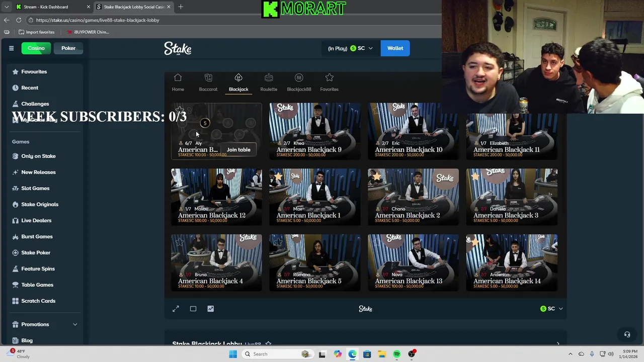Open Only on Stake games
The height and width of the screenshot is (362, 644).
38,156
